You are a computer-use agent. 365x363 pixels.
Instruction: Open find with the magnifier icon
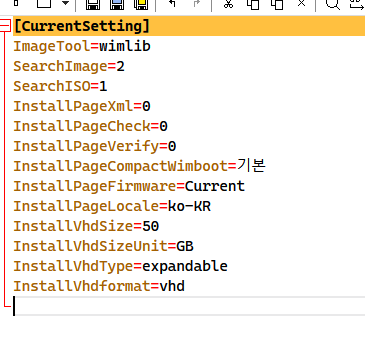point(332,4)
